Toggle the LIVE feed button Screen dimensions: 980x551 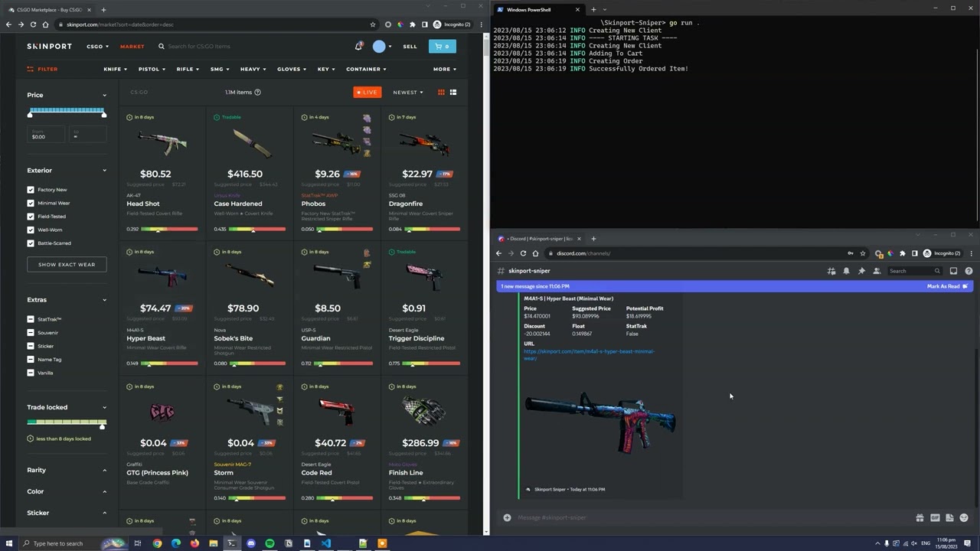[367, 92]
